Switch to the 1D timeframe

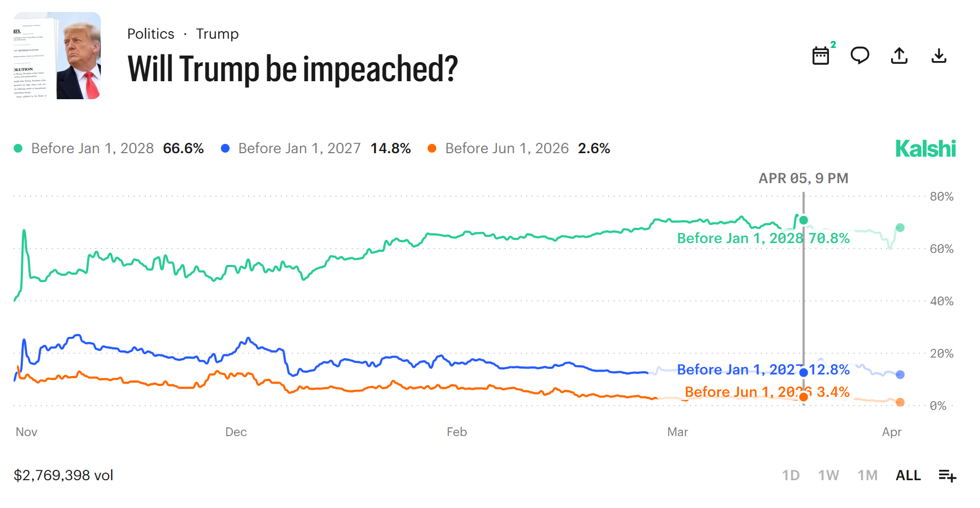792,475
